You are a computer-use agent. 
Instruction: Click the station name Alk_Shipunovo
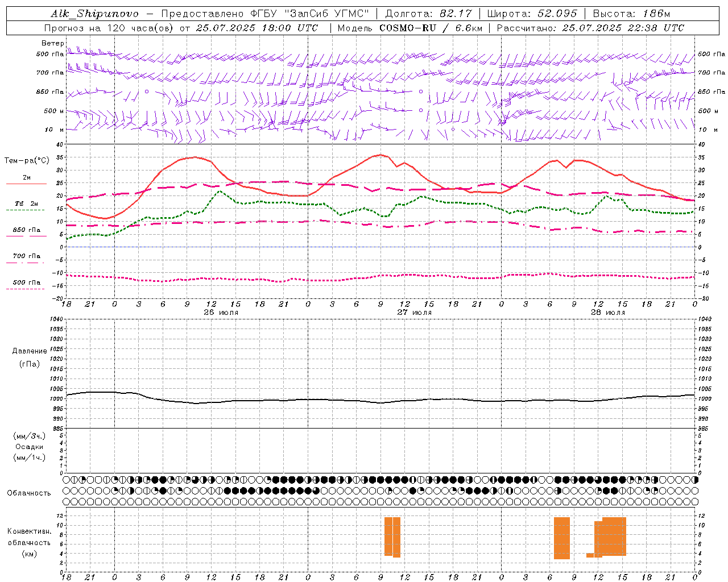[x=94, y=14]
